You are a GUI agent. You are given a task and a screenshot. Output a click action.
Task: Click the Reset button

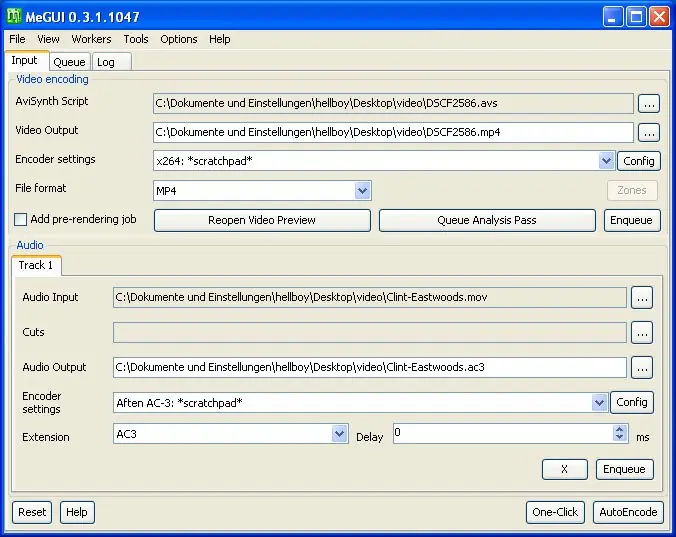pos(32,512)
